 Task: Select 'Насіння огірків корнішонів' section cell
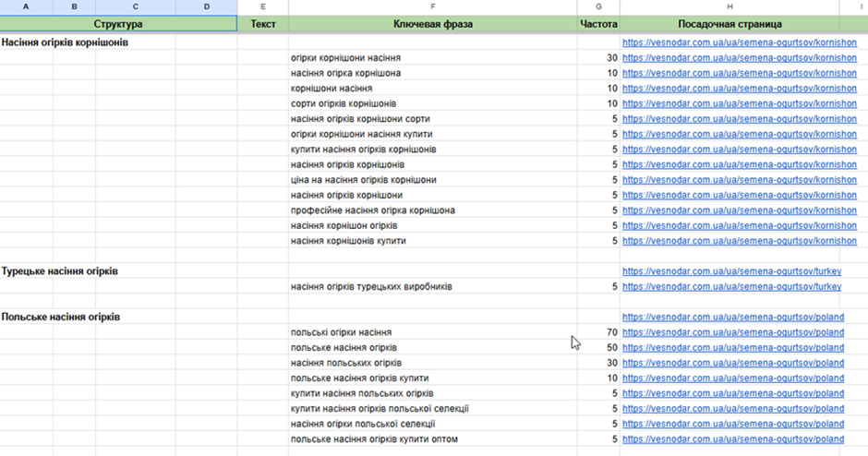point(66,42)
